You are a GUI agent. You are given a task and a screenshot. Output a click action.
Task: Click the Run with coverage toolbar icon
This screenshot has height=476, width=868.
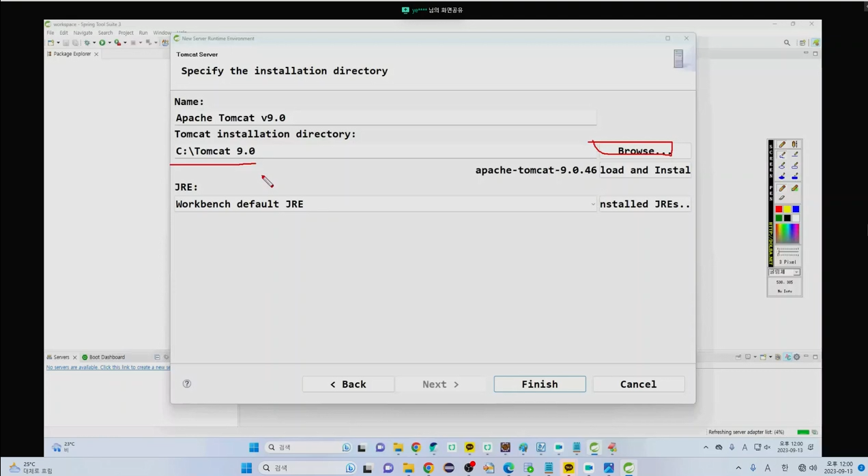(117, 42)
